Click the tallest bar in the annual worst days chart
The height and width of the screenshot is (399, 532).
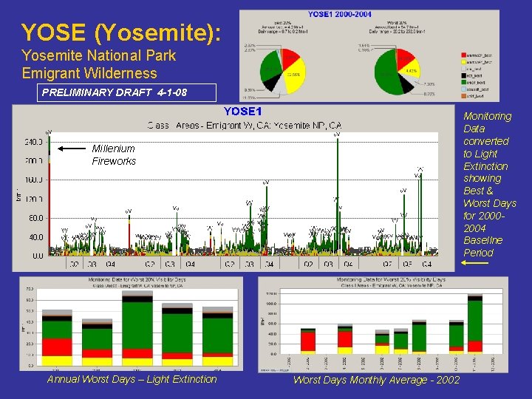coord(137,328)
